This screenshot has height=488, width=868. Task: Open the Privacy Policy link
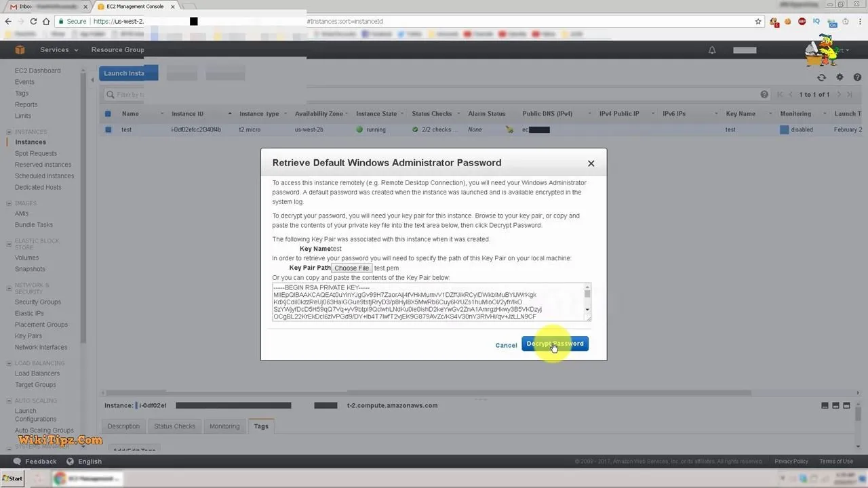pyautogui.click(x=791, y=462)
